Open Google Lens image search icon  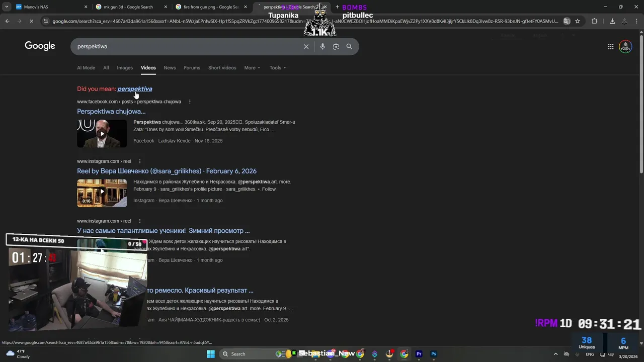click(x=336, y=46)
